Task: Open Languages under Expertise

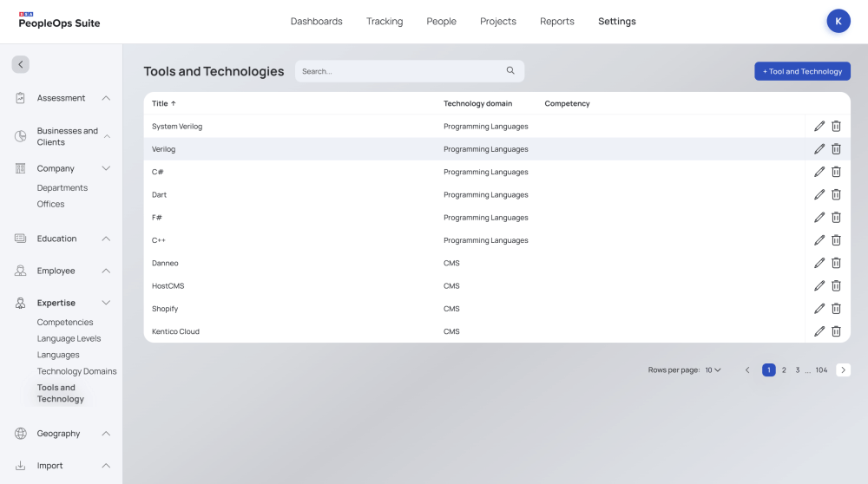Action: pyautogui.click(x=58, y=355)
